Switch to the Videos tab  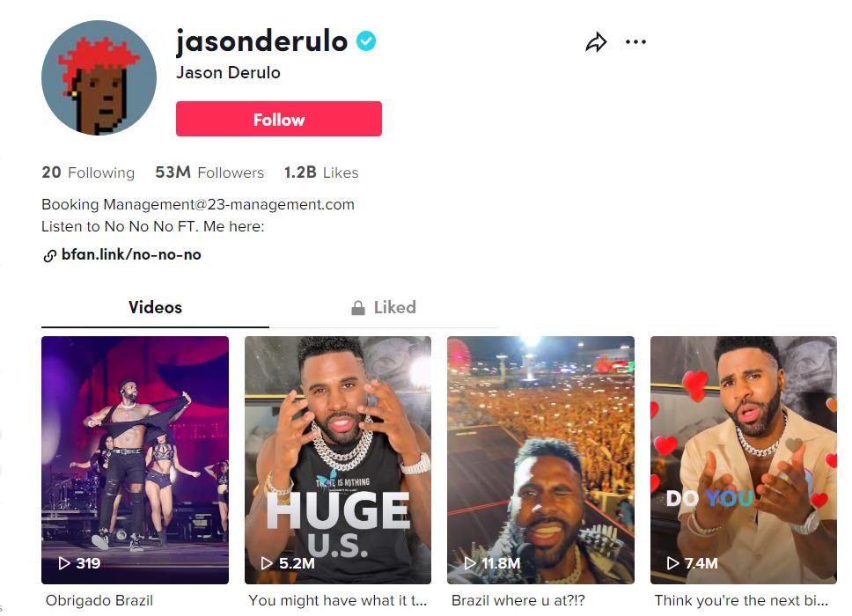pyautogui.click(x=156, y=307)
